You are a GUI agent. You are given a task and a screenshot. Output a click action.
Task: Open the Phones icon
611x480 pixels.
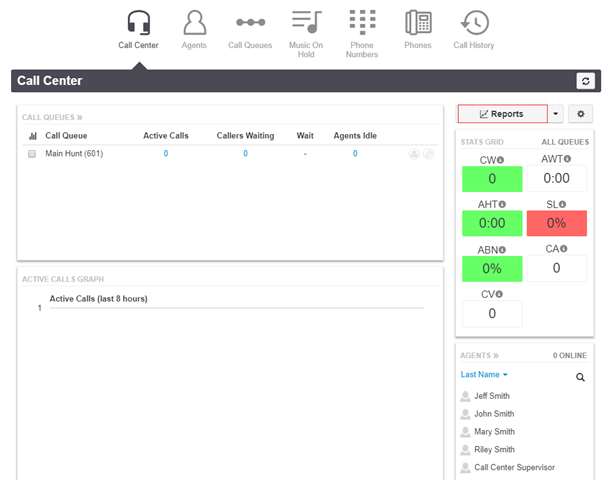click(x=418, y=23)
